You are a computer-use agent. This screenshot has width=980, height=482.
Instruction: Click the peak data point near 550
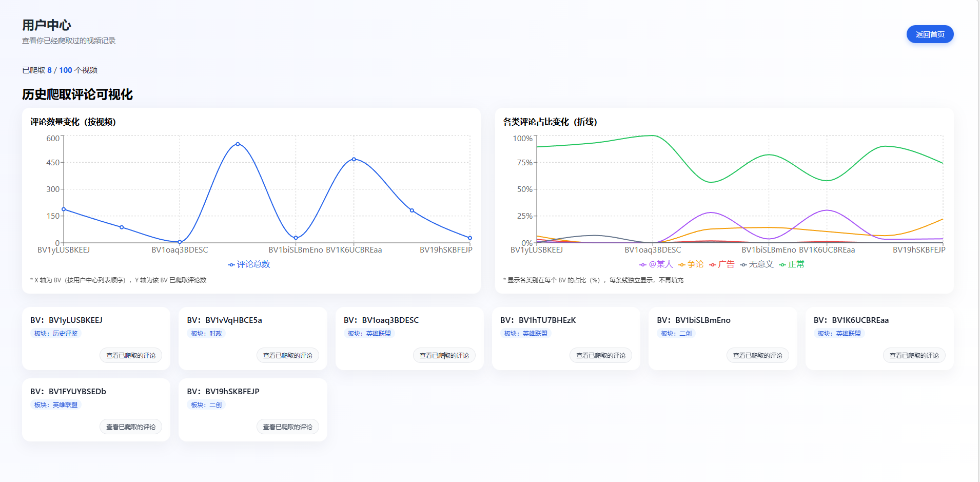[x=238, y=144]
